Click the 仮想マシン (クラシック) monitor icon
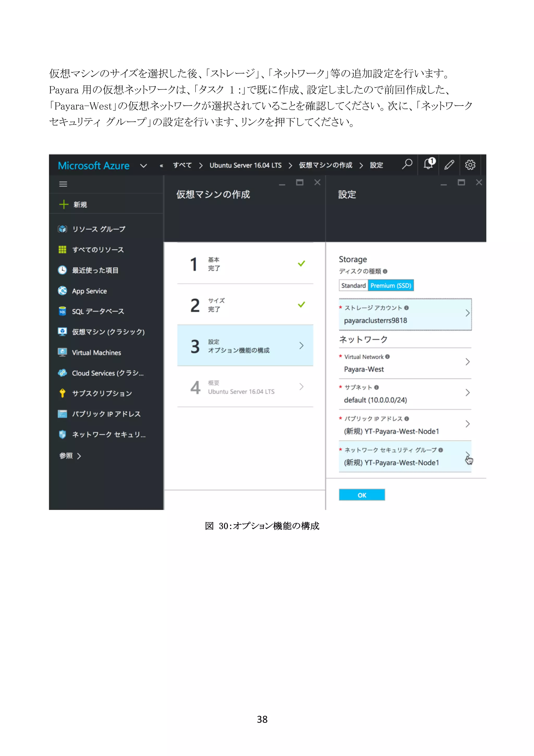The image size is (534, 756). point(62,332)
